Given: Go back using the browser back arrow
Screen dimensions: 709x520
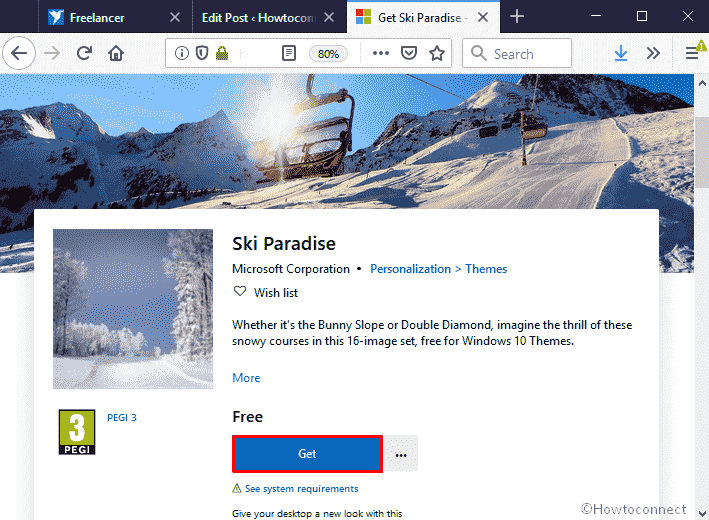Looking at the screenshot, I should [x=19, y=53].
